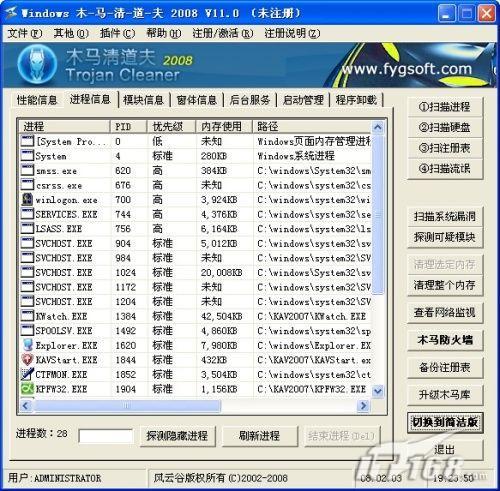Click the winlogon.exe process icon
This screenshot has width=500, height=491.
pyautogui.click(x=27, y=199)
